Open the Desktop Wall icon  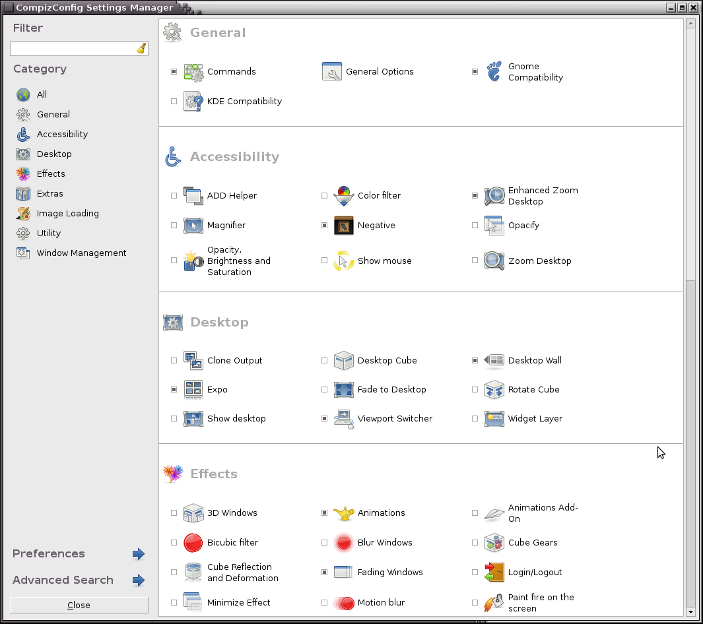coord(494,361)
